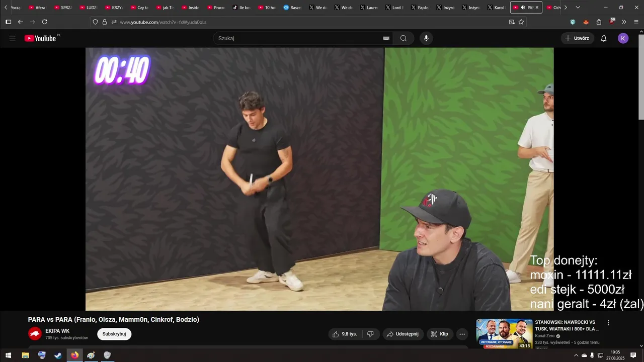Open Windows notification center icon

[x=633, y=355]
